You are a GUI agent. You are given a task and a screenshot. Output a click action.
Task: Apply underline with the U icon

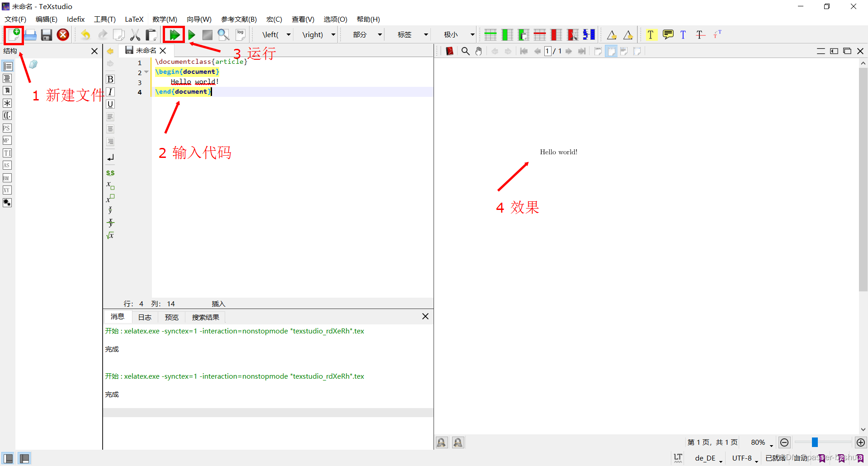coord(110,104)
